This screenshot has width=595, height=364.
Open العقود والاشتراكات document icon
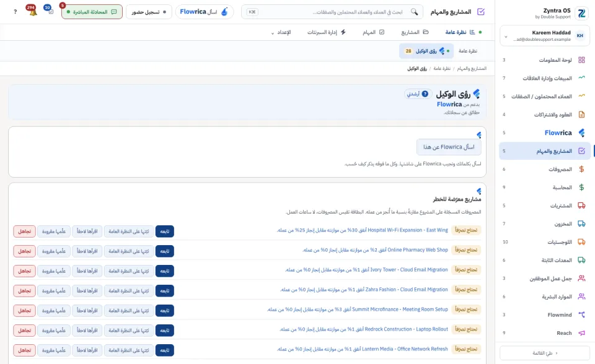tap(581, 115)
